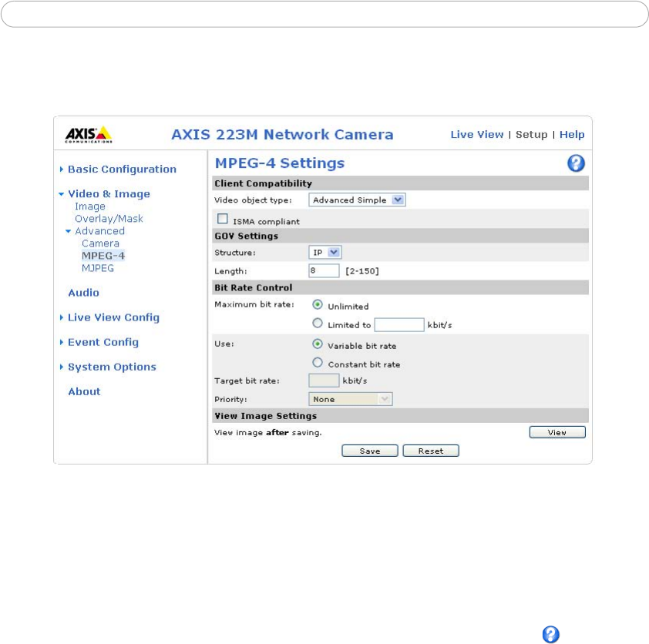Image resolution: width=649 pixels, height=644 pixels.
Task: Open the Priority dropdown
Action: 350,399
